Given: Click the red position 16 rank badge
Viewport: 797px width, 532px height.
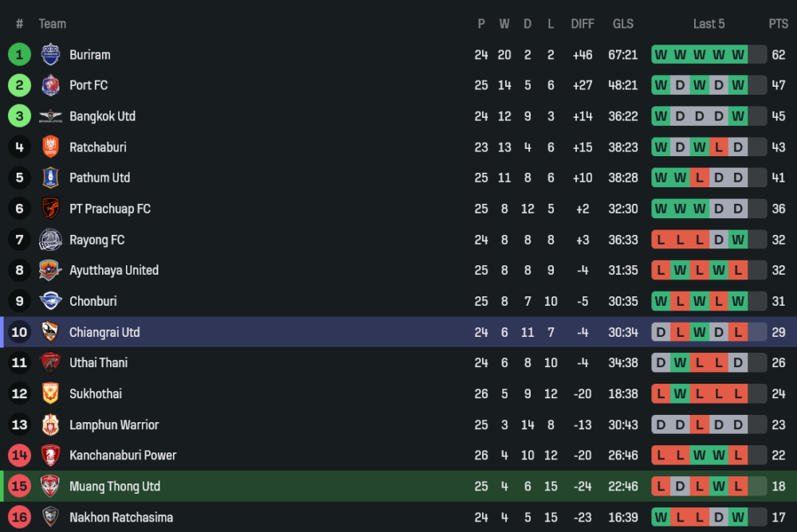Looking at the screenshot, I should pyautogui.click(x=19, y=517).
